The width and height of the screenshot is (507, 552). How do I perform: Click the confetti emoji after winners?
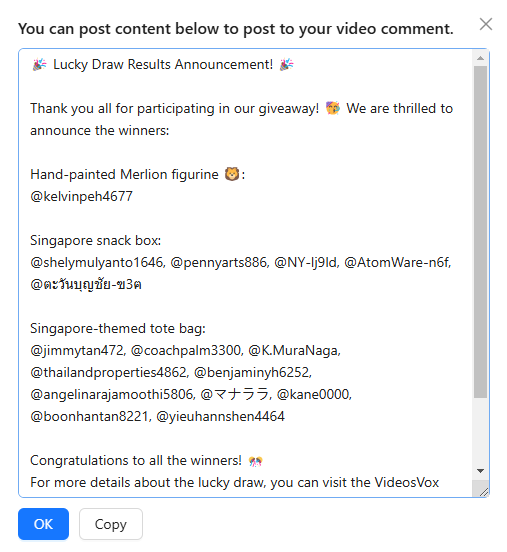pos(255,461)
